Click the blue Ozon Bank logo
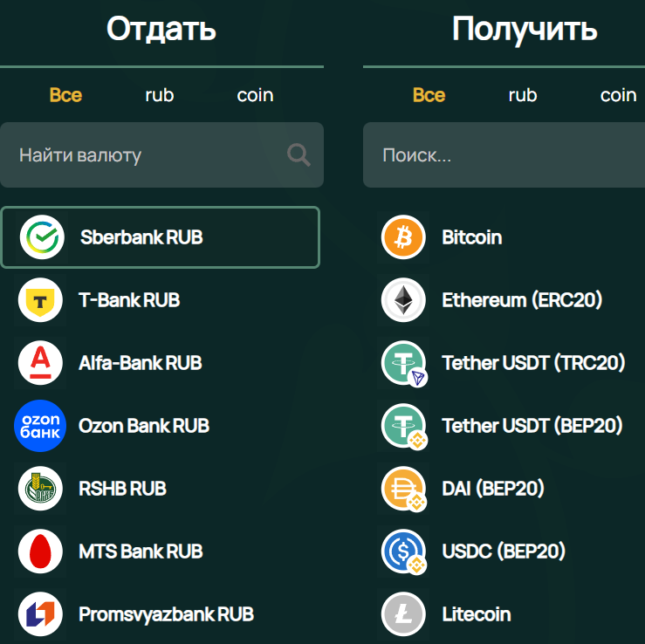The image size is (645, 644). pyautogui.click(x=40, y=426)
